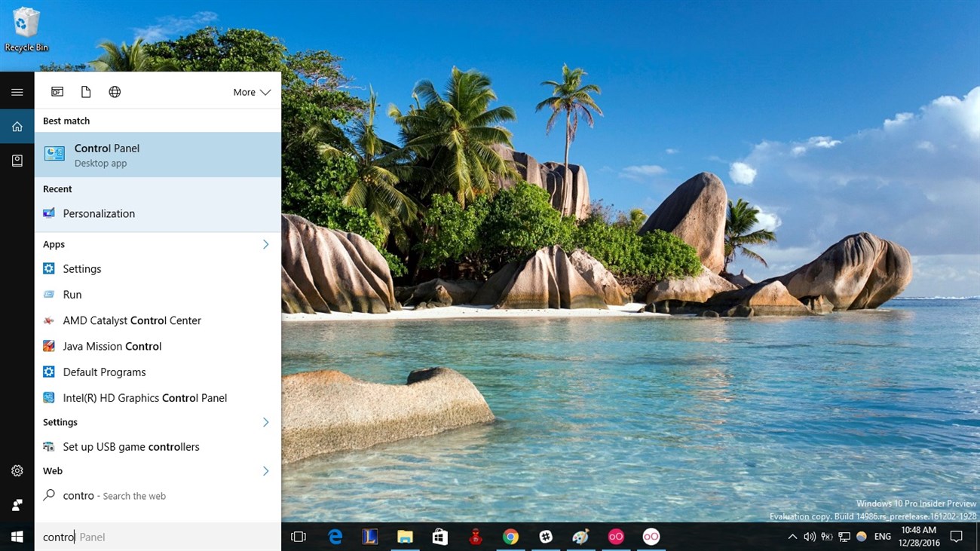This screenshot has width=980, height=551.
Task: Open Task View on the taskbar
Action: 299,537
